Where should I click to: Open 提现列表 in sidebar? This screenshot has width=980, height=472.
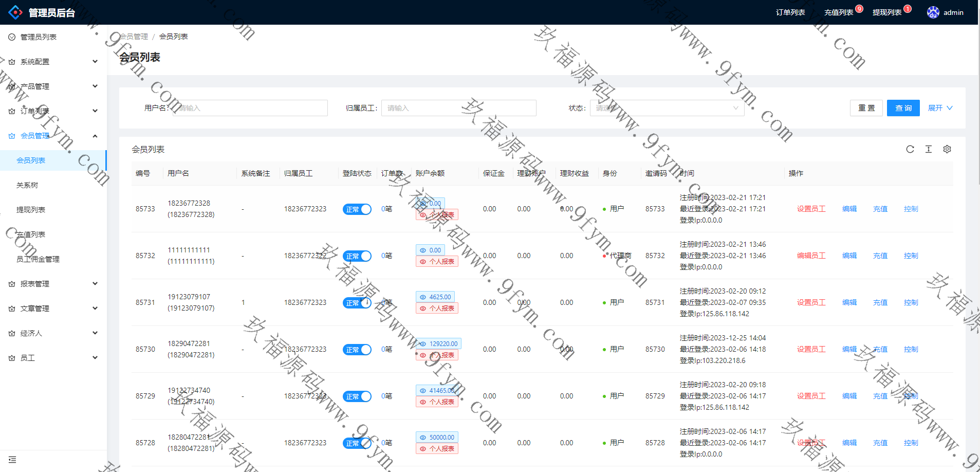(x=31, y=210)
